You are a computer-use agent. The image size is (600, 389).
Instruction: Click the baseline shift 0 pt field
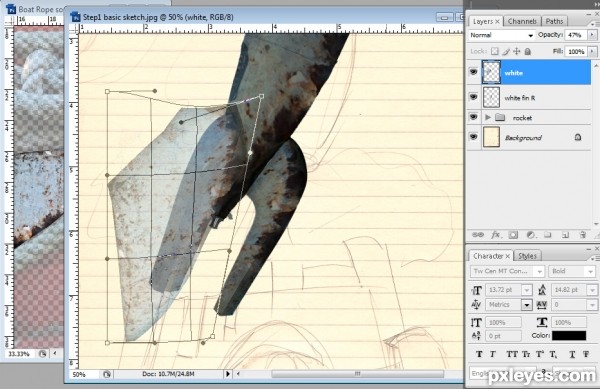(x=503, y=336)
